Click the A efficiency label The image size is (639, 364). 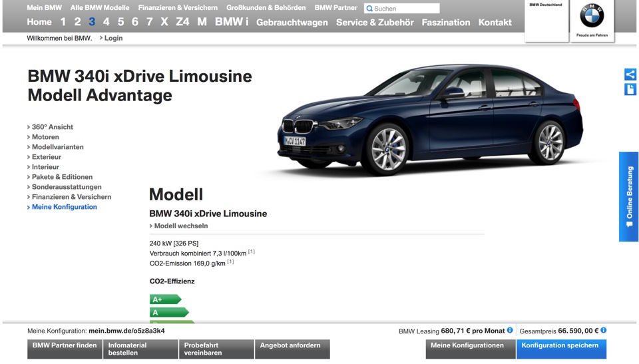pos(169,313)
